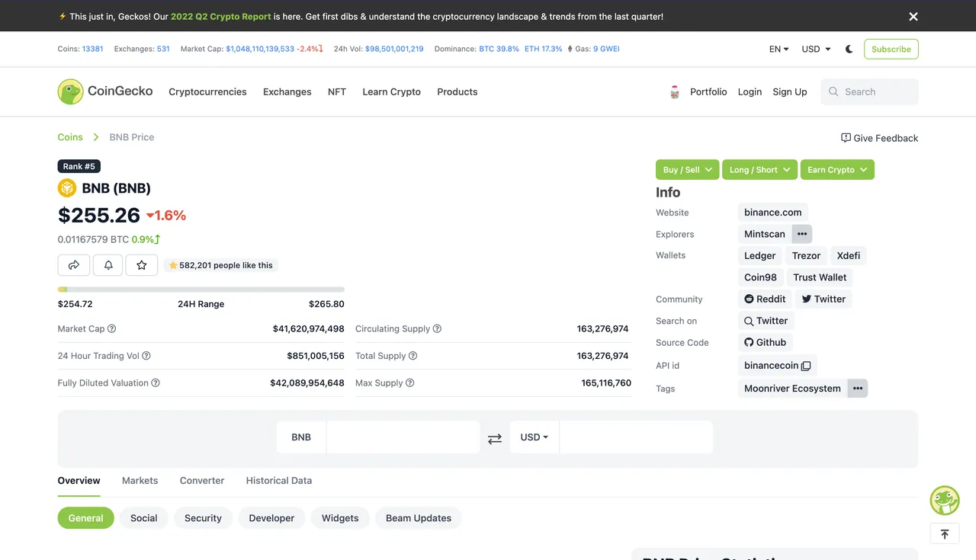Open the converter USD currency dropdown
The width and height of the screenshot is (976, 560).
pos(535,437)
